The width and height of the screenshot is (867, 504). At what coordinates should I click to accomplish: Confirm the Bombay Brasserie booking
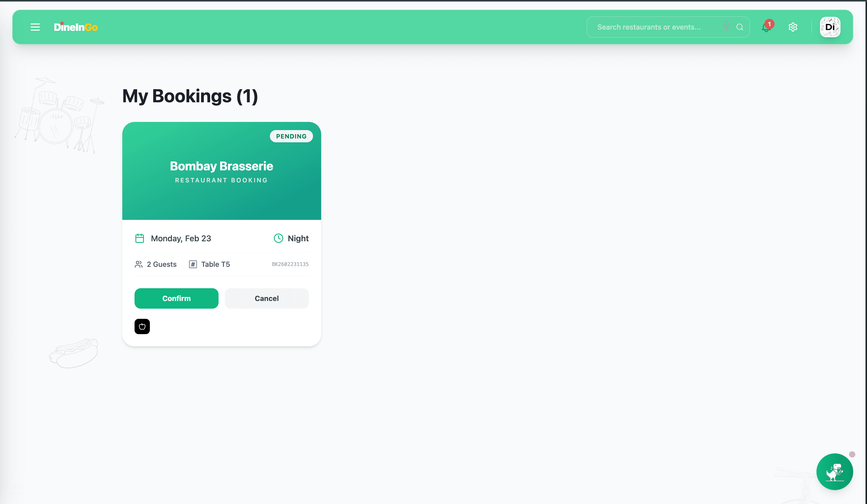point(176,298)
